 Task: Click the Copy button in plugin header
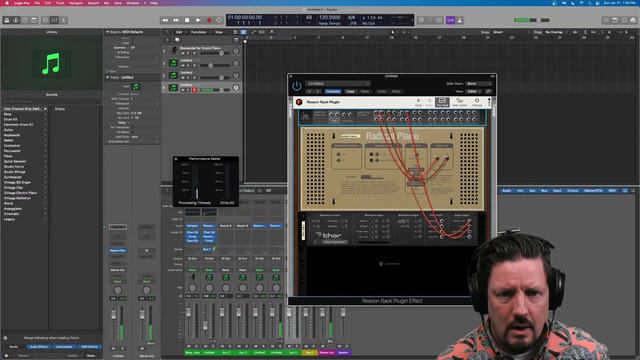coord(351,91)
